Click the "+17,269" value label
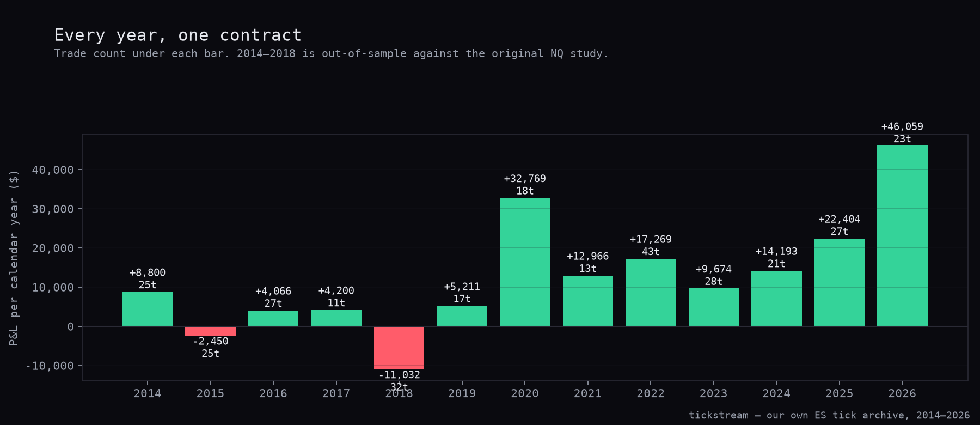 [651, 239]
